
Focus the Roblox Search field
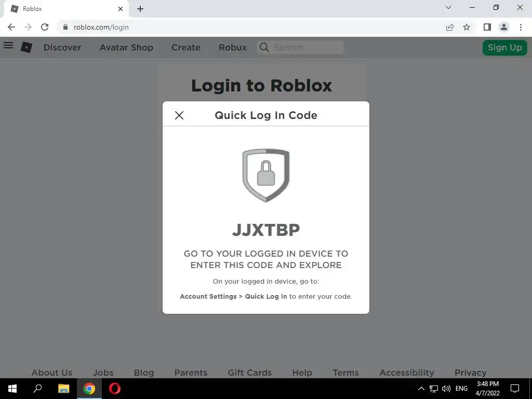[x=301, y=47]
